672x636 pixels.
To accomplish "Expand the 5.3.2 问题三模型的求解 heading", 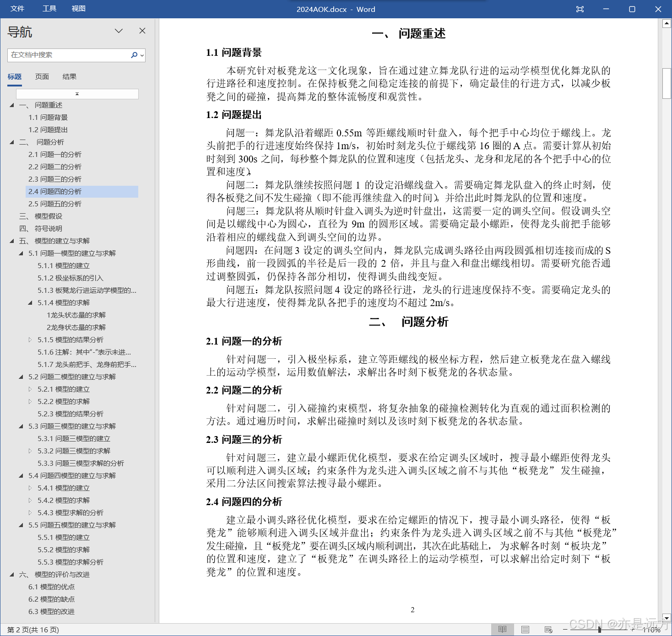I will pos(30,451).
